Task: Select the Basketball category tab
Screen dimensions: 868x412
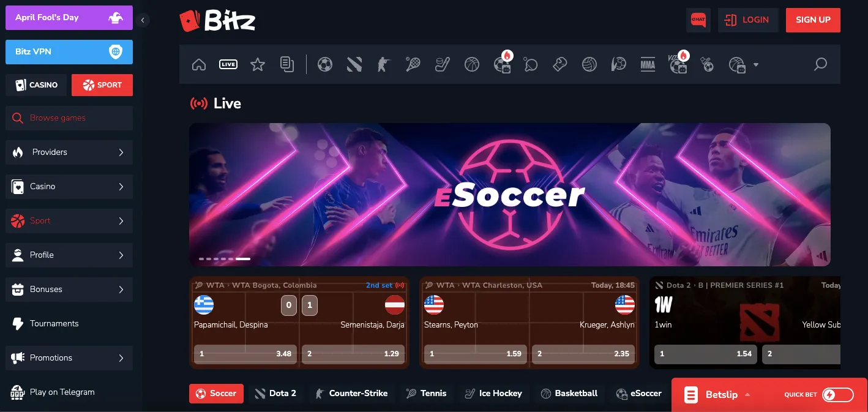Action: point(569,394)
